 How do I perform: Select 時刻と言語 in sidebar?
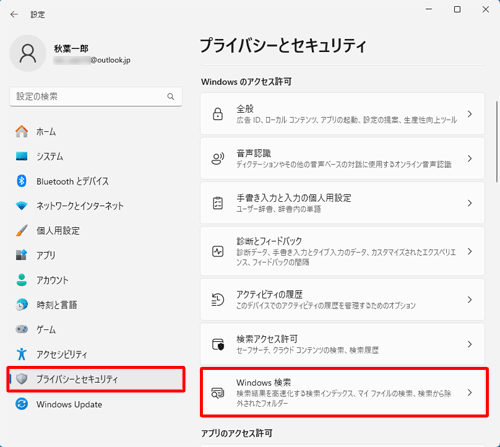96,304
